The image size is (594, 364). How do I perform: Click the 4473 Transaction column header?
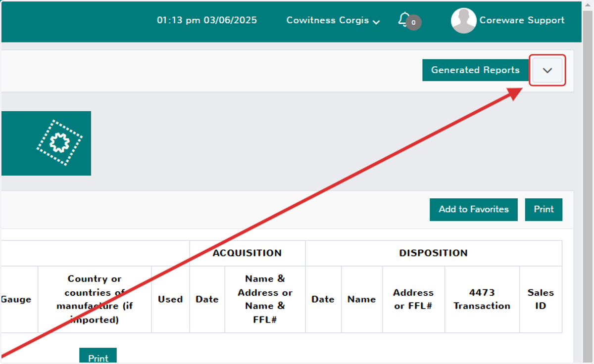[482, 299]
